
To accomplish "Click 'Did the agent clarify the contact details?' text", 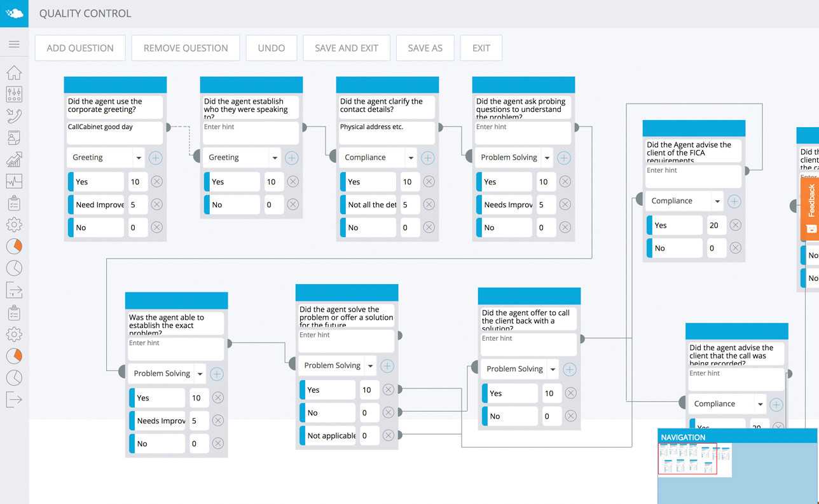I will pyautogui.click(x=387, y=106).
